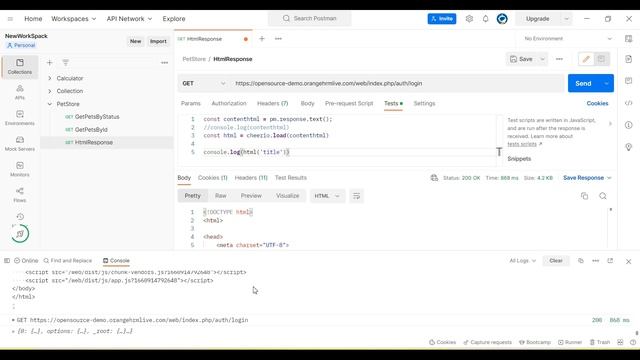Click the Search Postman field
Image resolution: width=640 pixels, height=360 pixels.
(309, 19)
